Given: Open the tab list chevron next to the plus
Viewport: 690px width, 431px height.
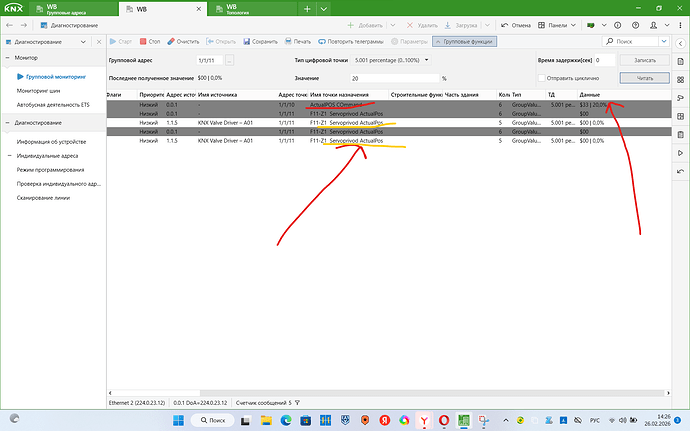Looking at the screenshot, I should 323,9.
